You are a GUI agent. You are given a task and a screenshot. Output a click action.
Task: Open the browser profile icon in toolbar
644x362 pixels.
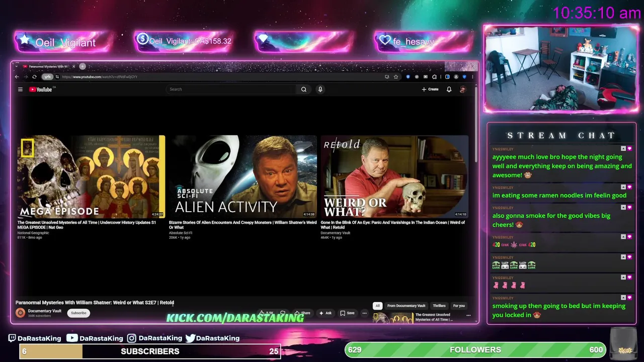(456, 77)
